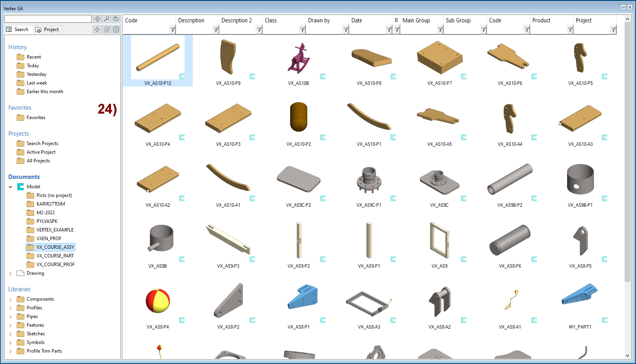Expand the Drawing tree node
636x364 pixels.
click(x=11, y=274)
